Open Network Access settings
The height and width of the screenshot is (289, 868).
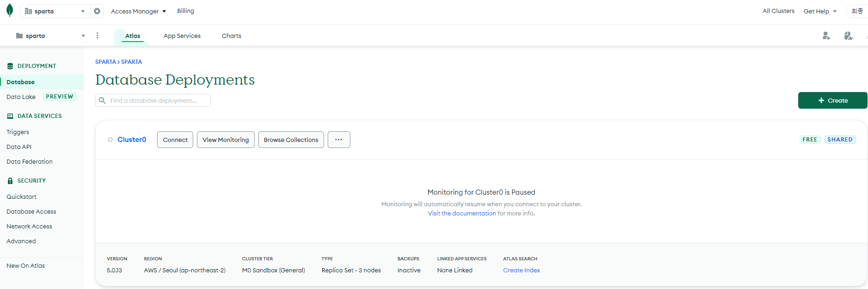(x=29, y=226)
